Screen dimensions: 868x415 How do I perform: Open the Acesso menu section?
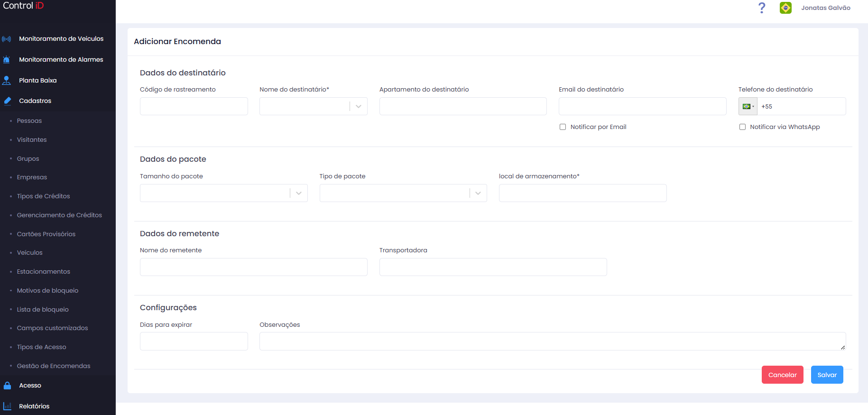tap(30, 386)
